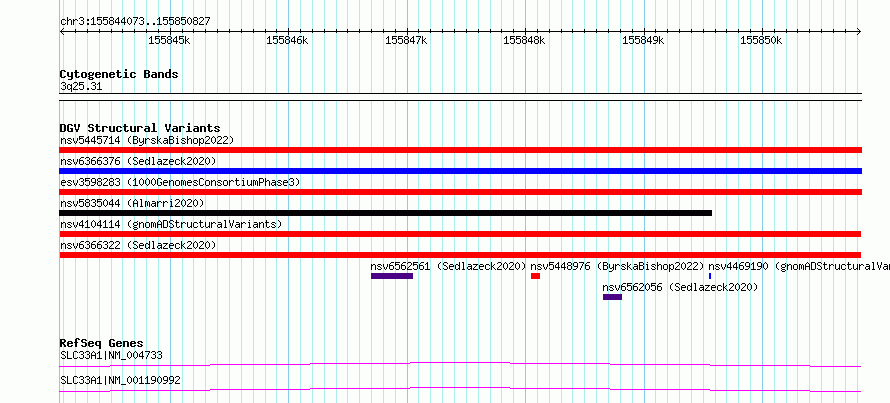
Task: Open nsv5835044 (Almarri2020) label
Action: (132, 203)
